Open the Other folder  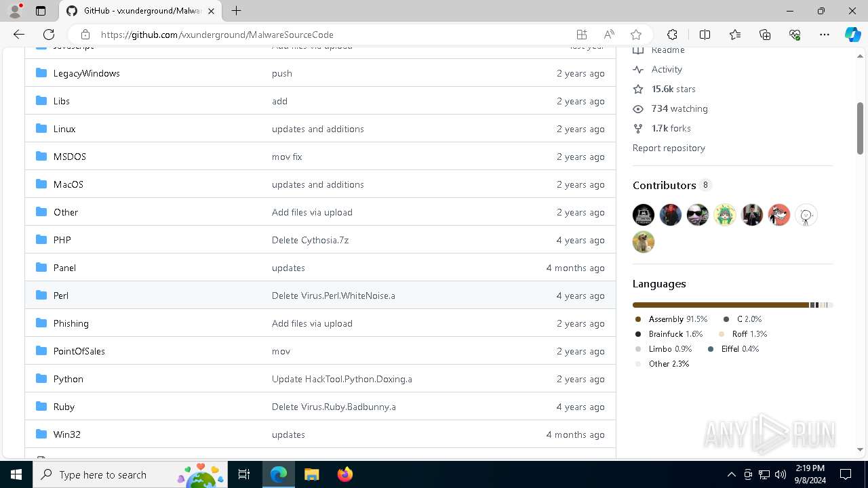66,212
